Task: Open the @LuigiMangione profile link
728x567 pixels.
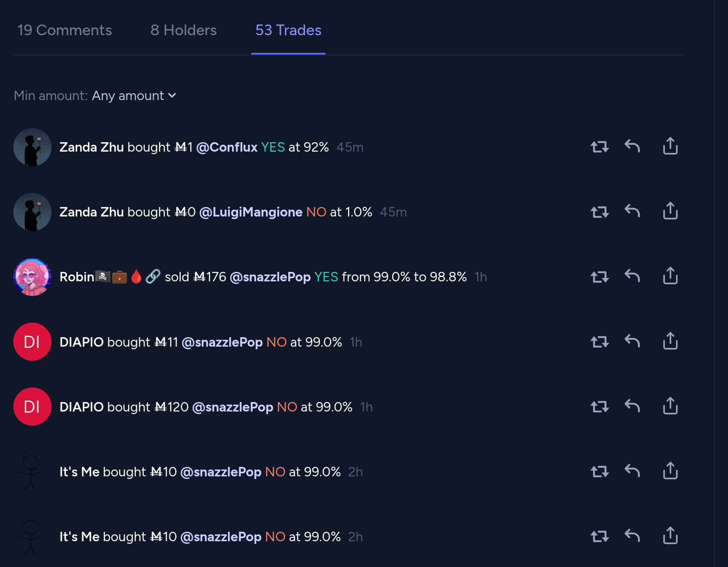Action: [251, 212]
